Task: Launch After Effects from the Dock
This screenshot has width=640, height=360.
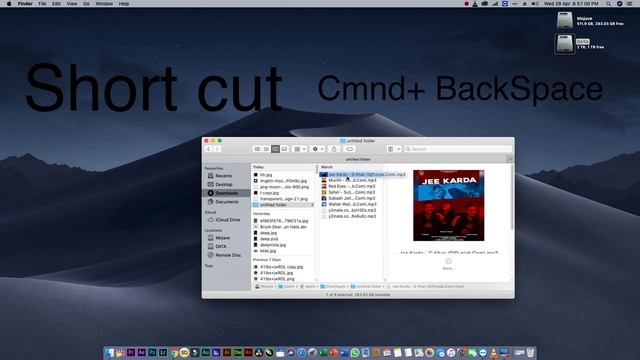Action: tap(141, 353)
